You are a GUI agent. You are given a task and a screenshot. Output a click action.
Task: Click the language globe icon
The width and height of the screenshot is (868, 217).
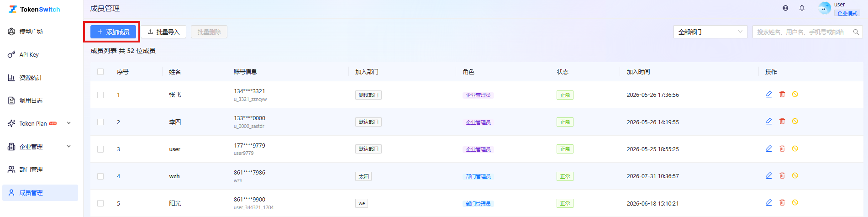[x=785, y=8]
